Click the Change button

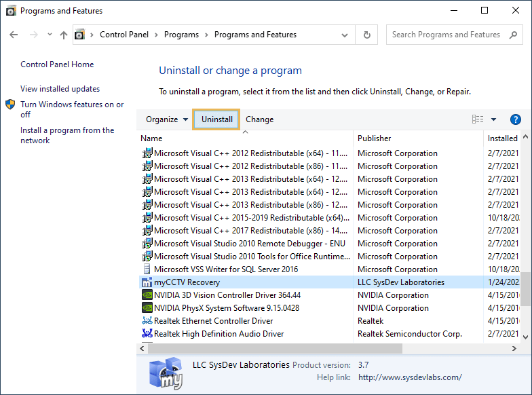coord(259,119)
